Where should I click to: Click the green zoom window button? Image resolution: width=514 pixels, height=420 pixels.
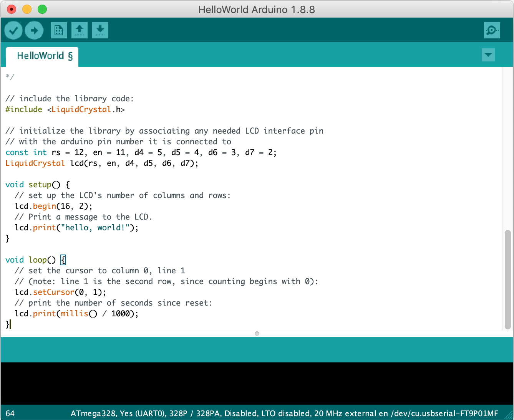[x=42, y=9]
